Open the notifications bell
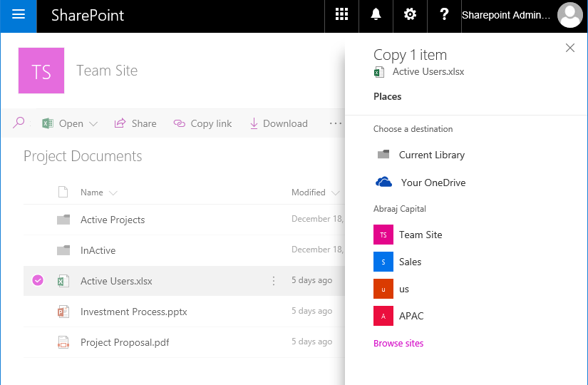 pyautogui.click(x=376, y=15)
